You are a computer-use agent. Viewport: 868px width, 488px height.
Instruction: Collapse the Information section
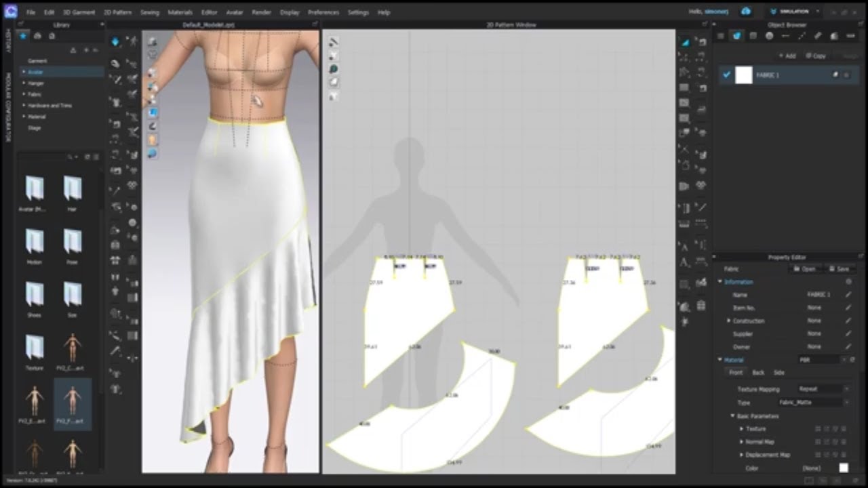coord(720,282)
